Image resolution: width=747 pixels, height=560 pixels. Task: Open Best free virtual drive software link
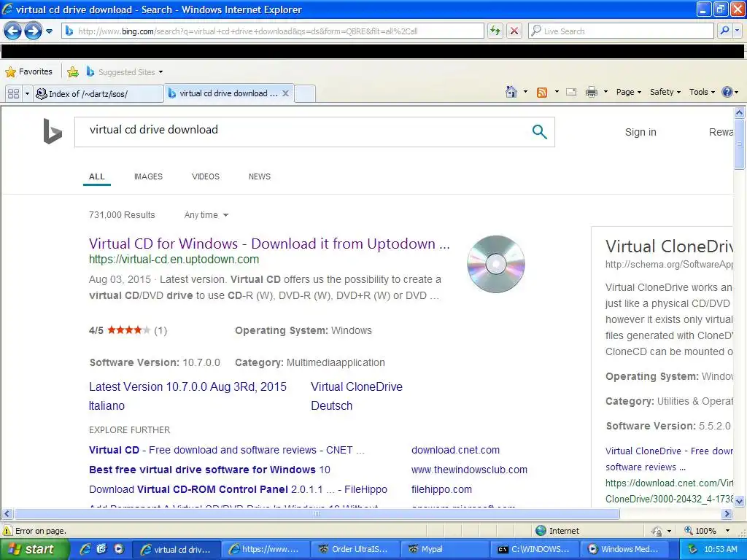pyautogui.click(x=209, y=470)
